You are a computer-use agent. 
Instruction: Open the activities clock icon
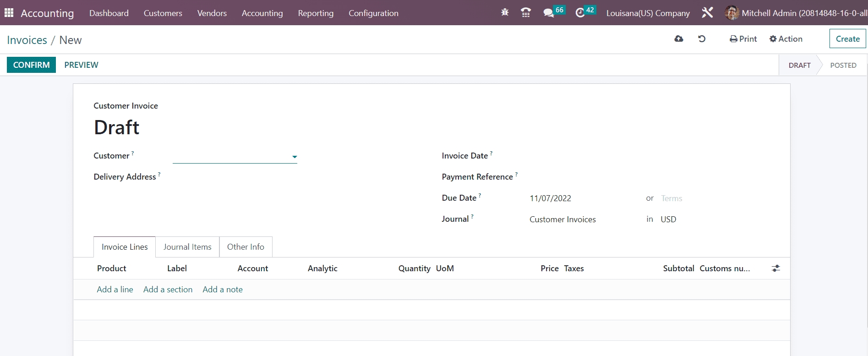click(x=580, y=13)
